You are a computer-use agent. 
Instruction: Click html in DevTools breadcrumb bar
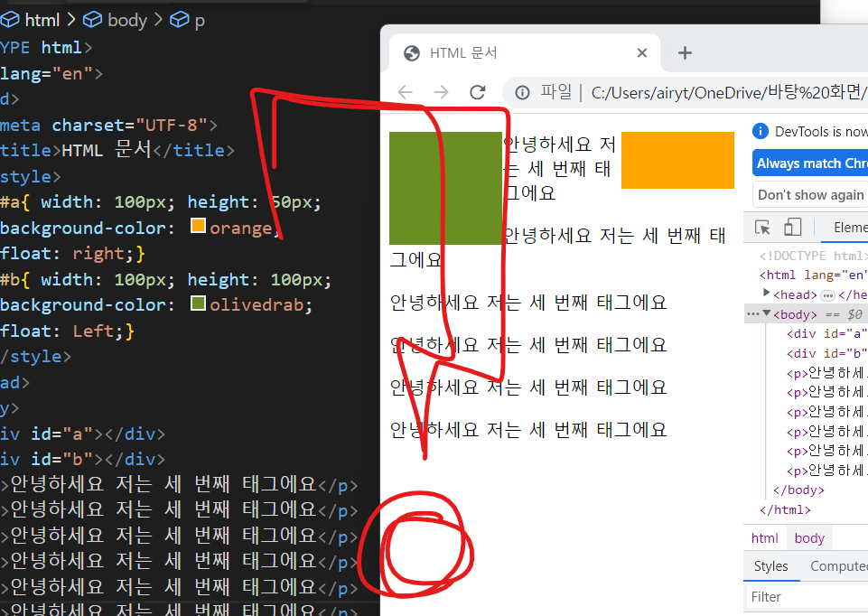(x=764, y=538)
